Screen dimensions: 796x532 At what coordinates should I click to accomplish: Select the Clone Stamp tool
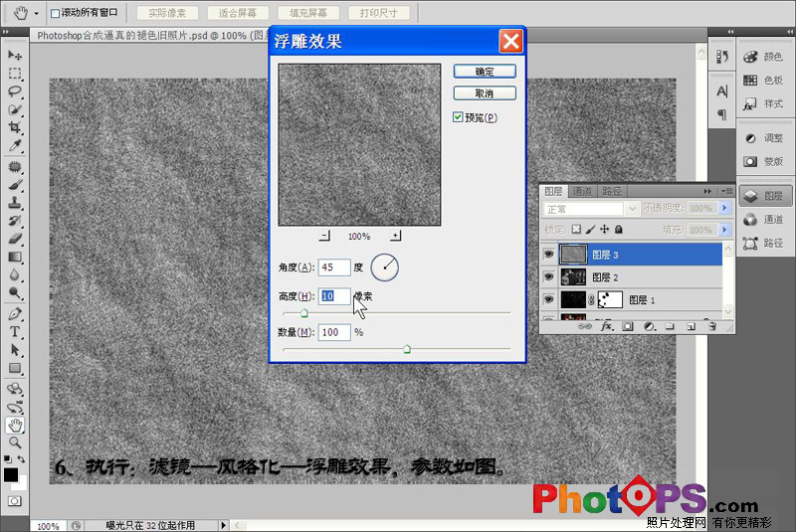(x=15, y=203)
